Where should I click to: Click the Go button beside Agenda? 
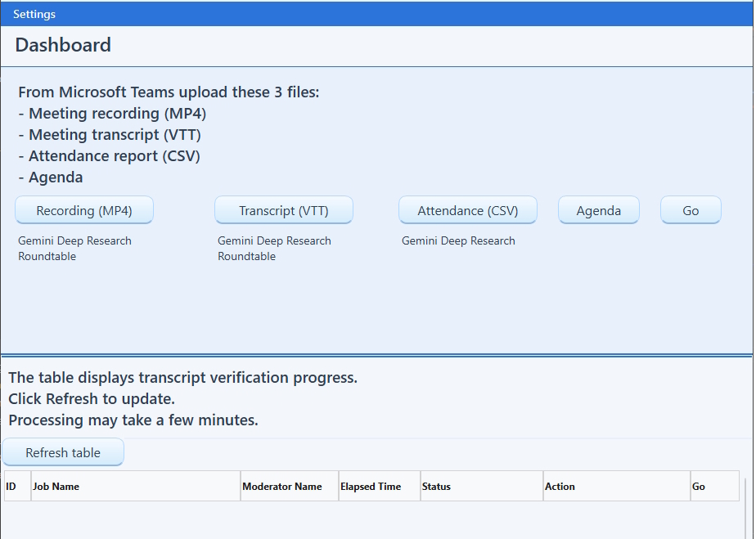pyautogui.click(x=691, y=210)
